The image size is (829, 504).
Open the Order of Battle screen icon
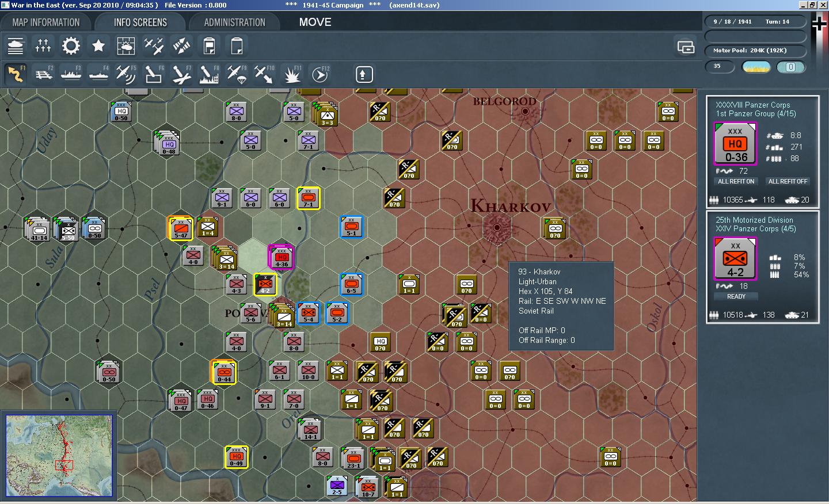(x=16, y=45)
